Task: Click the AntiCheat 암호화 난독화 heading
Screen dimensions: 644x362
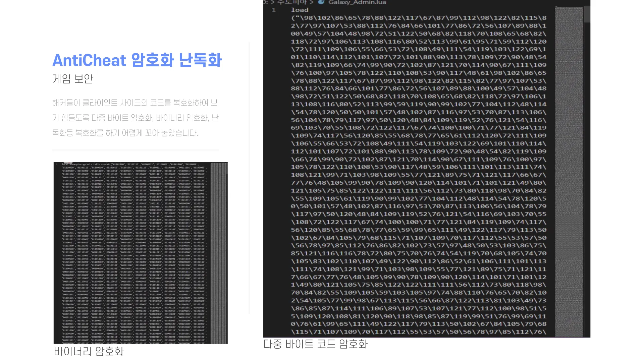Action: point(137,60)
